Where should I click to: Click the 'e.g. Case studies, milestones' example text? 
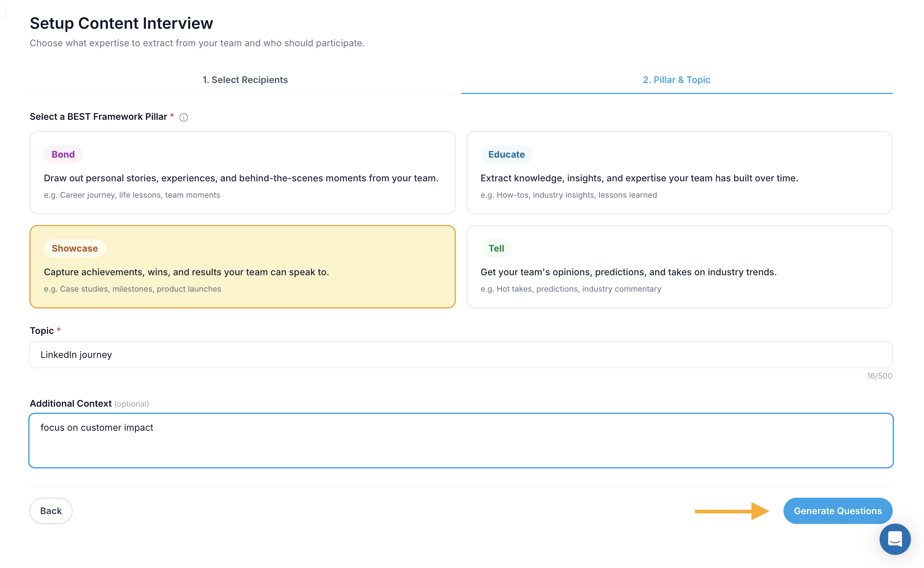coord(132,288)
